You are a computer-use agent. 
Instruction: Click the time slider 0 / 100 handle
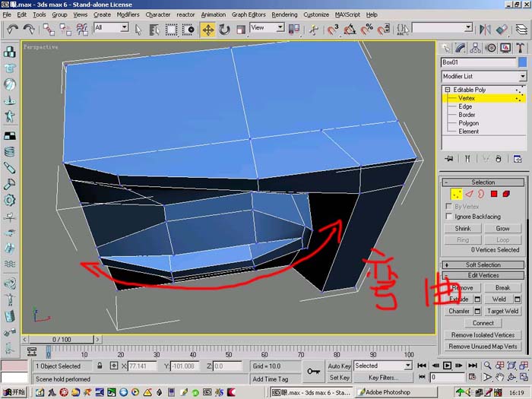62,339
